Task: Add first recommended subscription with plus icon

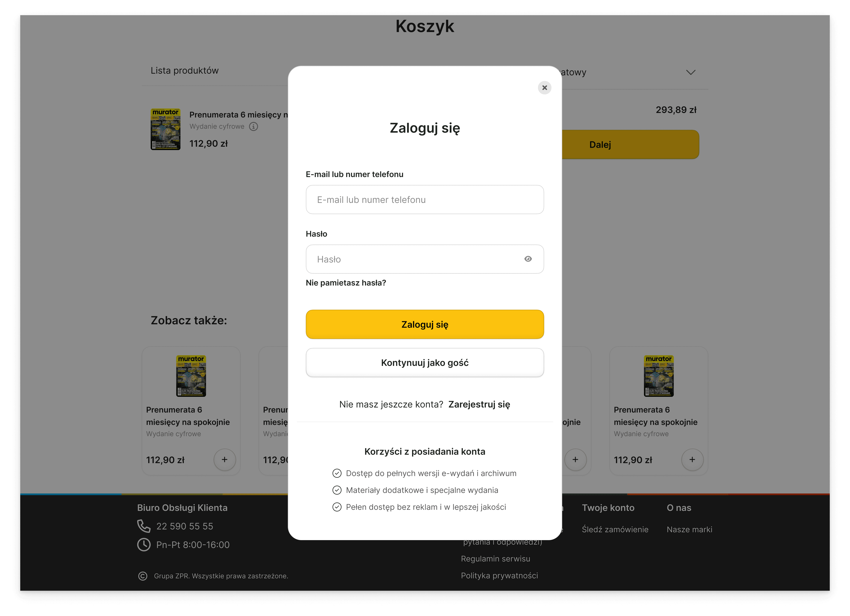Action: point(224,459)
